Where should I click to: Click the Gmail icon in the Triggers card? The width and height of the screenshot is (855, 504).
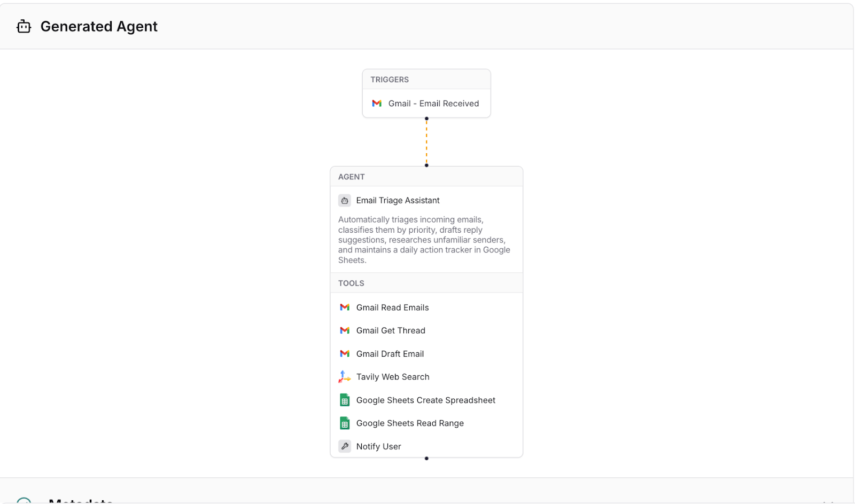point(377,104)
